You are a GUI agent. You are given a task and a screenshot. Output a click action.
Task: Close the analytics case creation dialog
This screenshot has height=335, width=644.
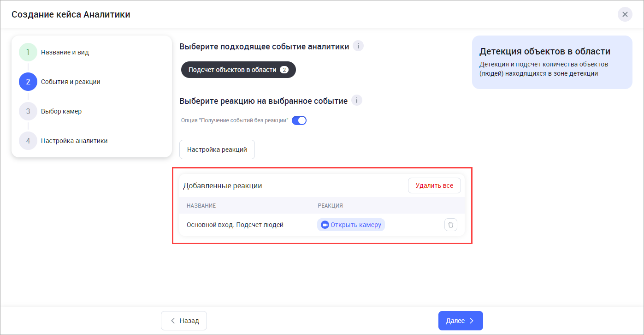[x=625, y=14]
